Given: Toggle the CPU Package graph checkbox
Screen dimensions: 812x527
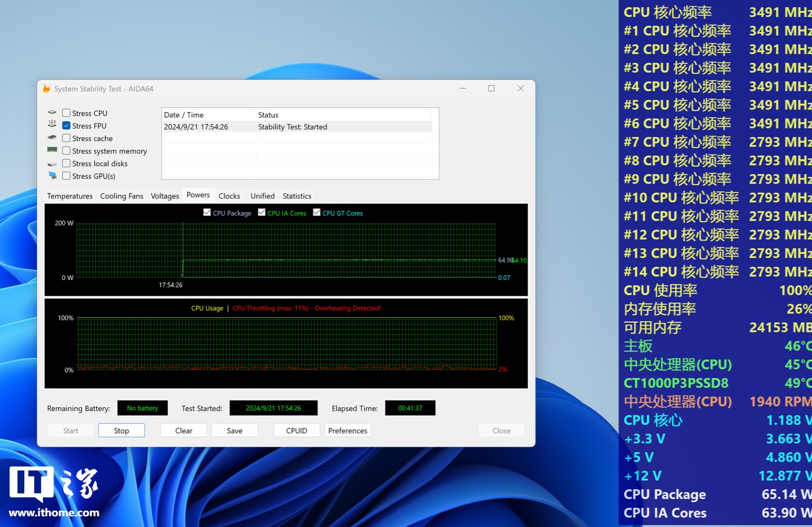Looking at the screenshot, I should [x=207, y=213].
